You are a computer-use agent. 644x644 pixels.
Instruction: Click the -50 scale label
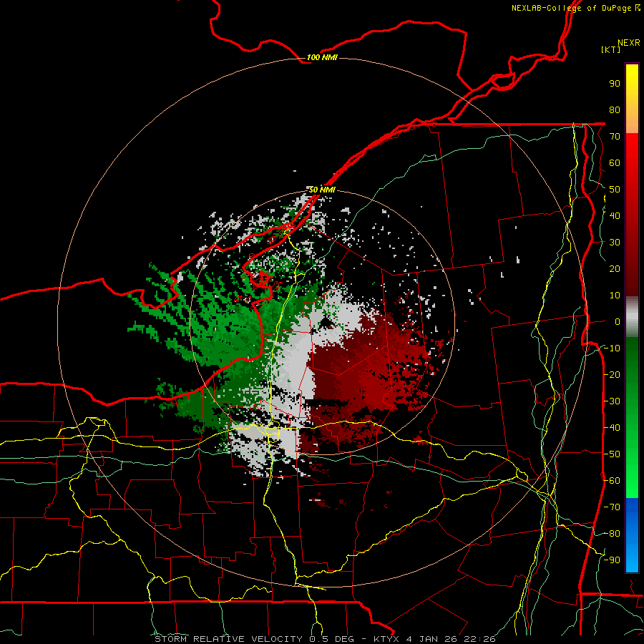pyautogui.click(x=612, y=454)
